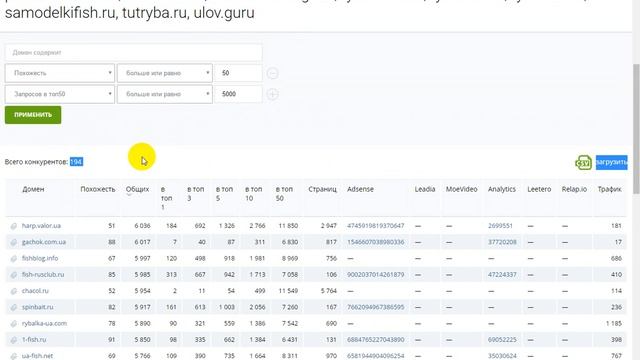Screen dimensions: 640x360
Task: Open the condition dropdown beside value 50
Action: coord(165,73)
